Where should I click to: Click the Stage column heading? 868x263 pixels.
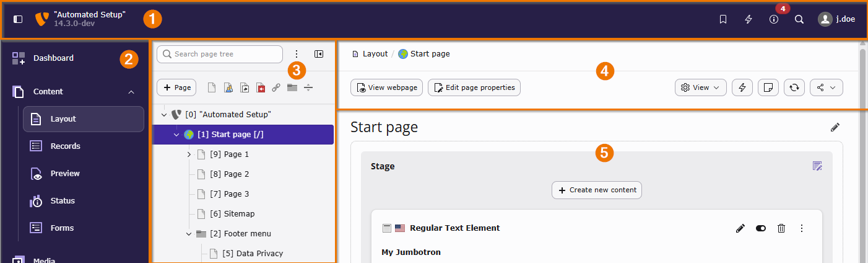pyautogui.click(x=383, y=166)
